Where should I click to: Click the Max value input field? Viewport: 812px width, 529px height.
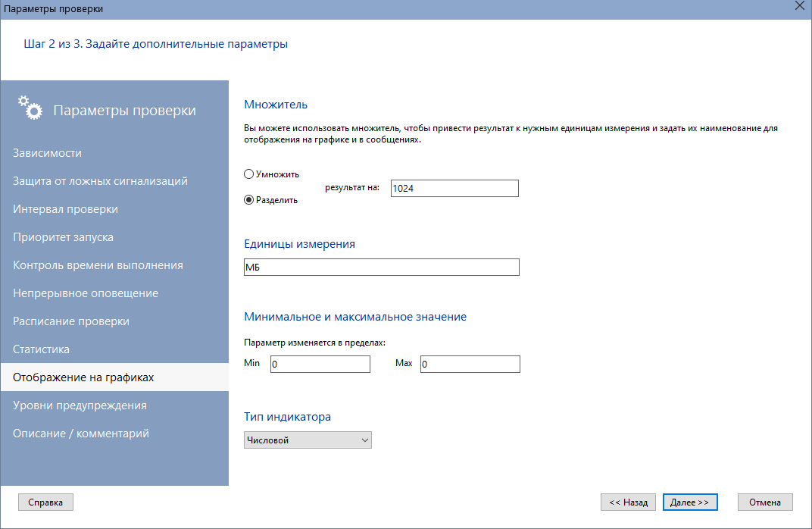[470, 364]
